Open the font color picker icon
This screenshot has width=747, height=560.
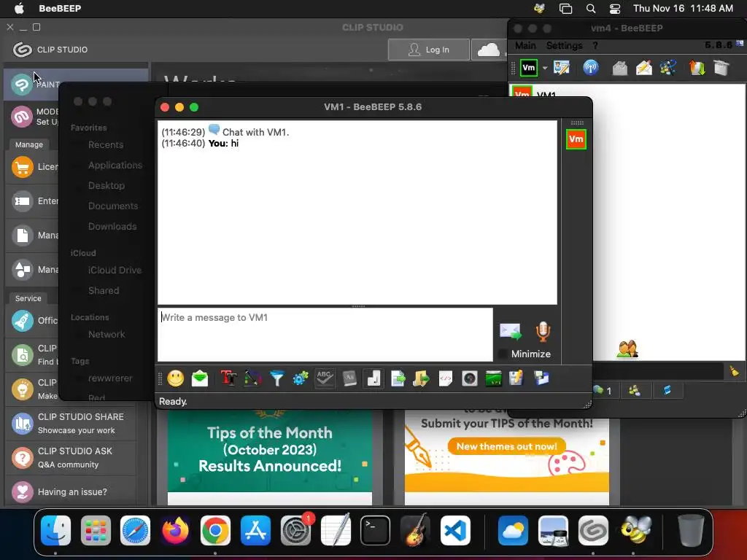point(253,378)
